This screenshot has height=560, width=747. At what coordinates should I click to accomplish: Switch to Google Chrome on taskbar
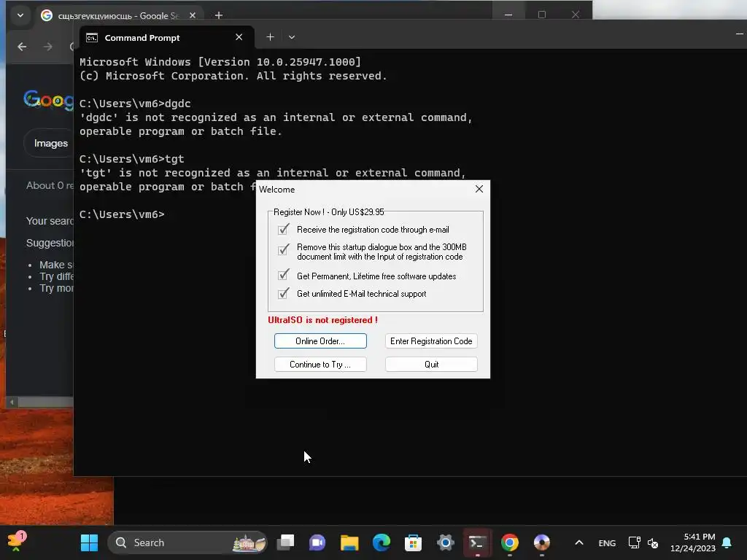coord(509,542)
